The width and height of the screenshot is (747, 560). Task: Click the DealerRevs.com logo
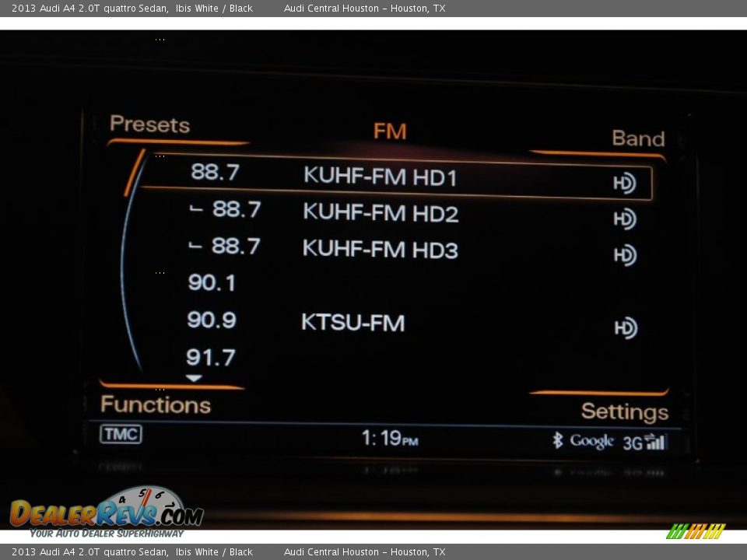(x=107, y=513)
